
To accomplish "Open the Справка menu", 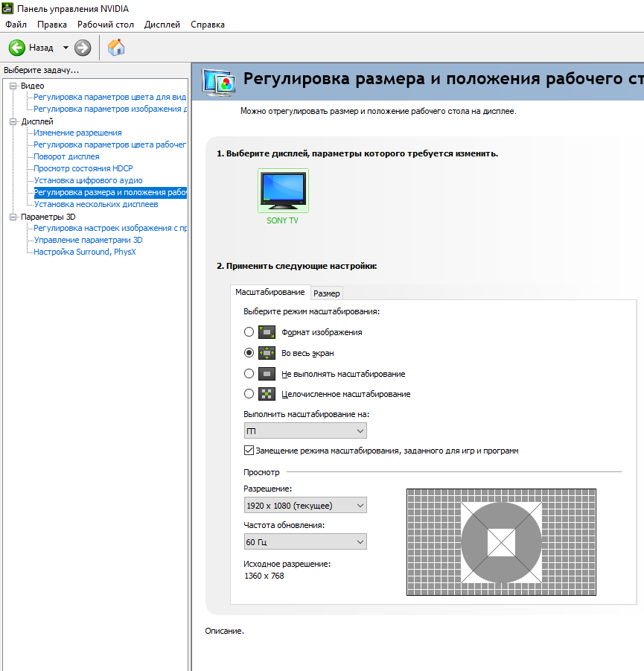I will pyautogui.click(x=208, y=25).
